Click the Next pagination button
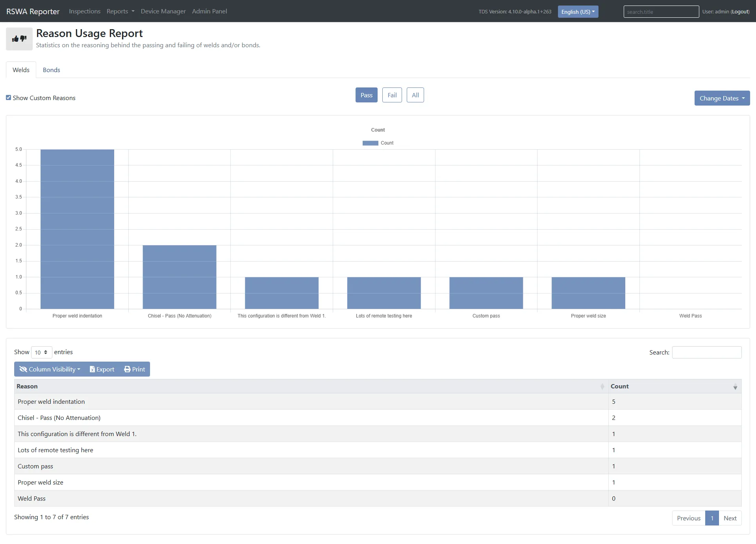Screen dimensions: 756x544 [730, 518]
